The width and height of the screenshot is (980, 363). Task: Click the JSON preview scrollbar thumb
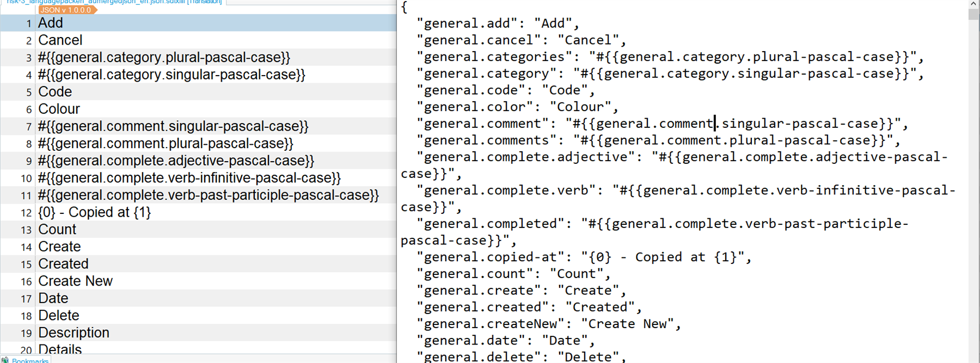click(x=973, y=14)
